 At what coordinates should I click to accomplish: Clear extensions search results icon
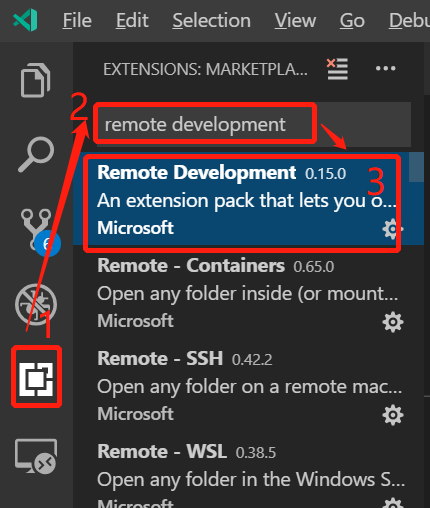(x=337, y=69)
